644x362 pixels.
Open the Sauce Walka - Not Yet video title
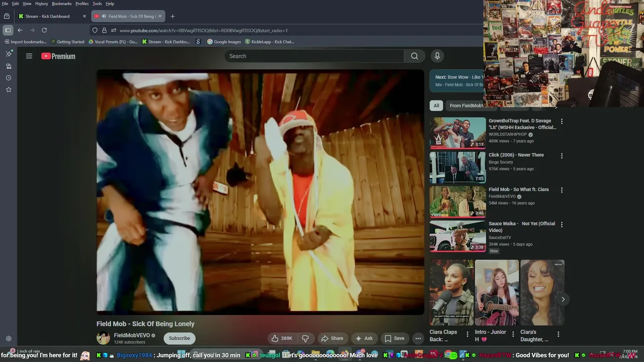click(x=522, y=227)
